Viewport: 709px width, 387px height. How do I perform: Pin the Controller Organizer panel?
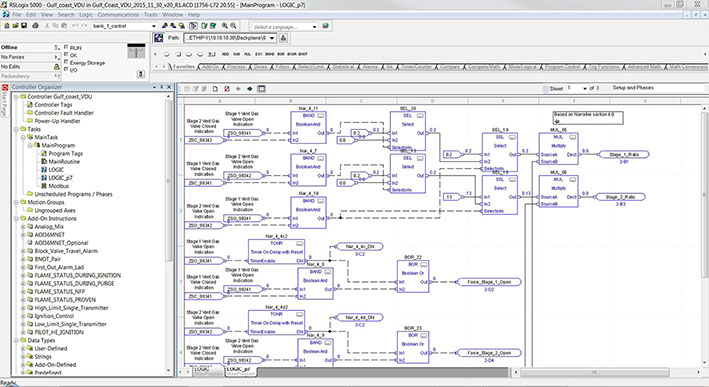coord(162,87)
